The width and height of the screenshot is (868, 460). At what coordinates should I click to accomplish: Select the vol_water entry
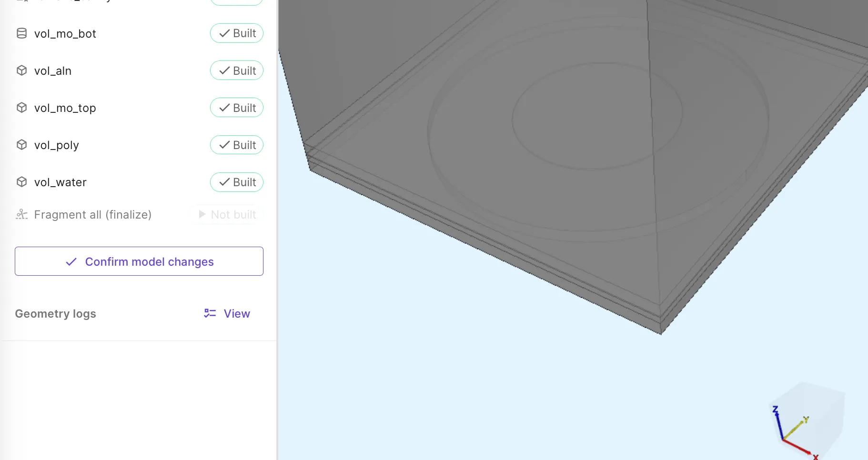tap(61, 182)
